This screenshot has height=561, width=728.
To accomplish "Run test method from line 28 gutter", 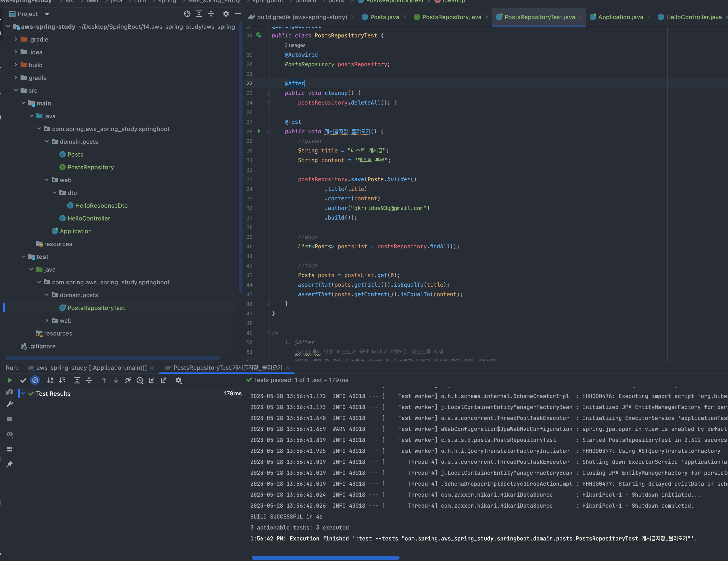I will pyautogui.click(x=259, y=131).
